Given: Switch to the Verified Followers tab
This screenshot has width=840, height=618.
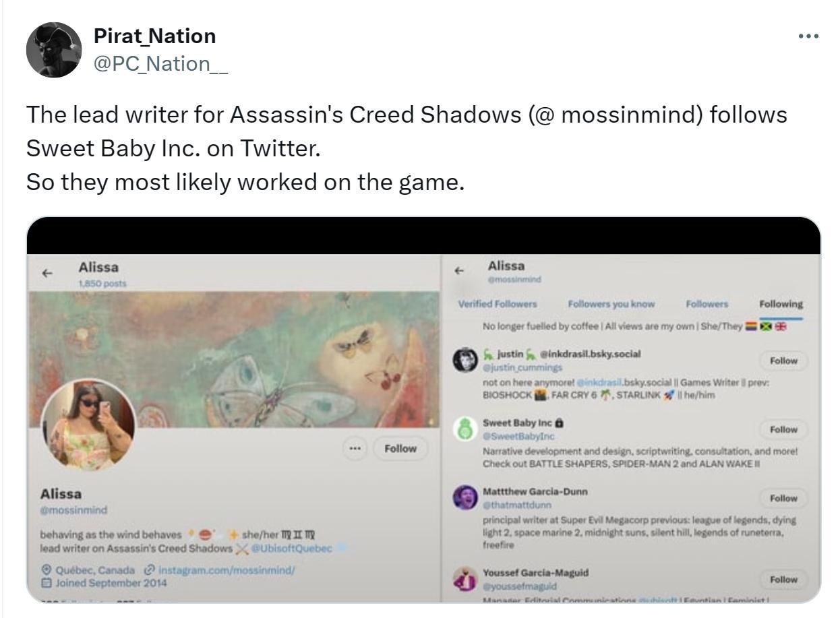Looking at the screenshot, I should [498, 304].
